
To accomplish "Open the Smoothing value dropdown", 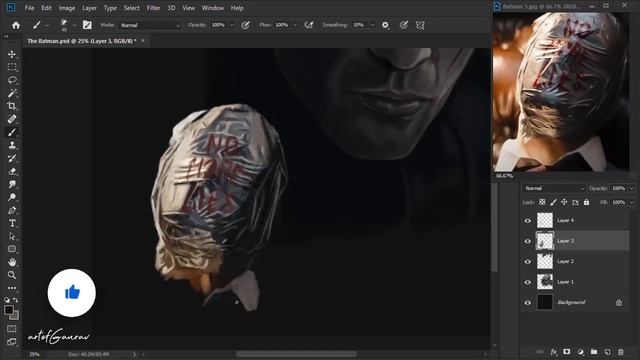I will [372, 25].
